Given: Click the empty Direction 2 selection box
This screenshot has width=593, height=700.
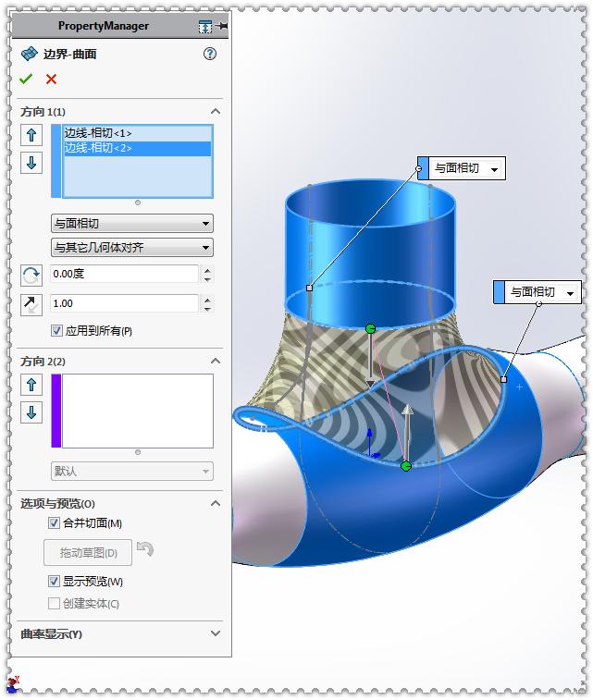Looking at the screenshot, I should pos(138,411).
